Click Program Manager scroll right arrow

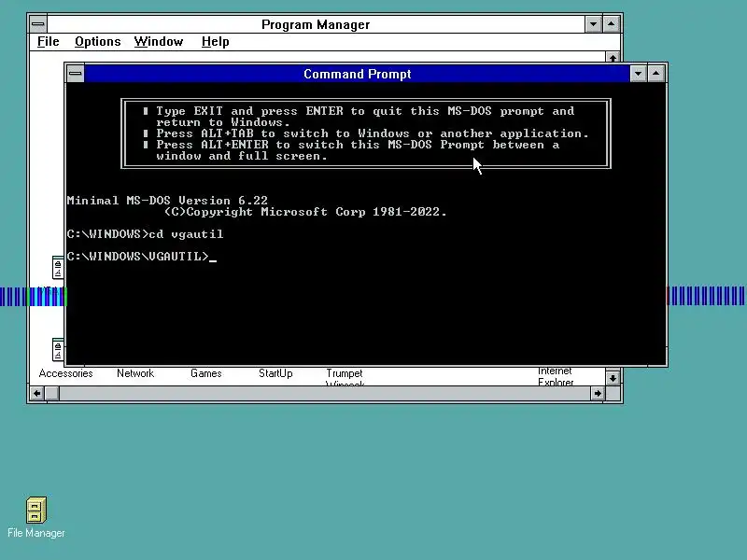(x=598, y=394)
